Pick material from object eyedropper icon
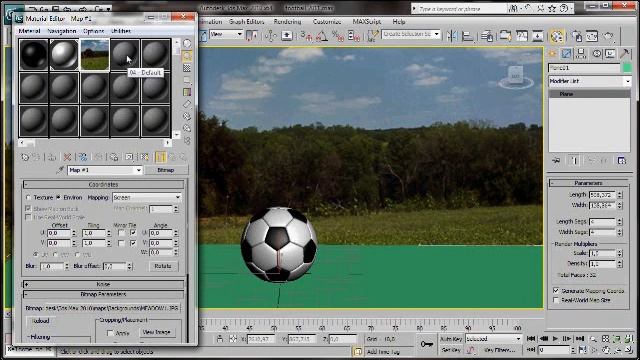 [x=60, y=170]
